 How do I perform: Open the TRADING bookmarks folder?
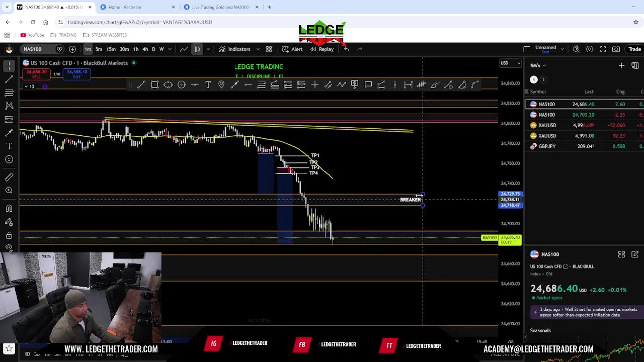63,35
